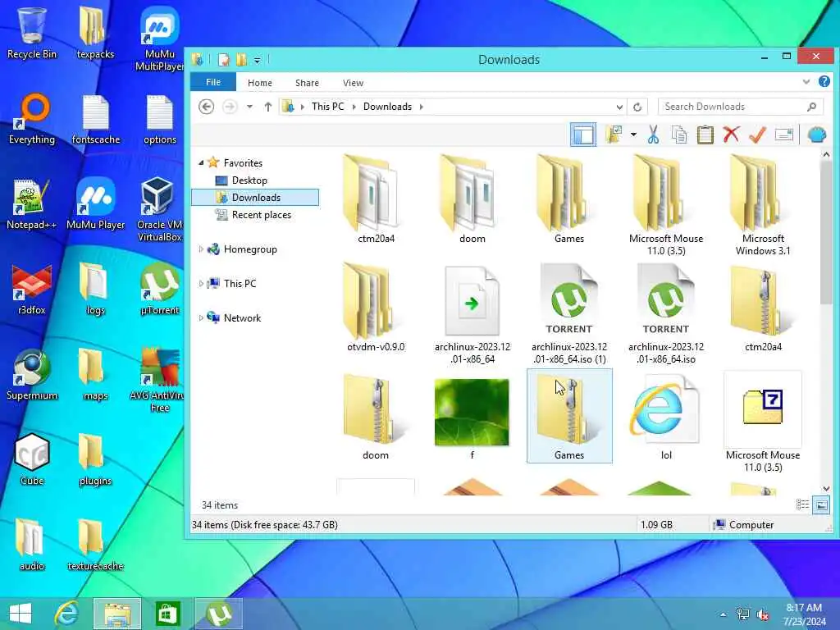
Task: Select the doom zip archive
Action: (x=376, y=416)
